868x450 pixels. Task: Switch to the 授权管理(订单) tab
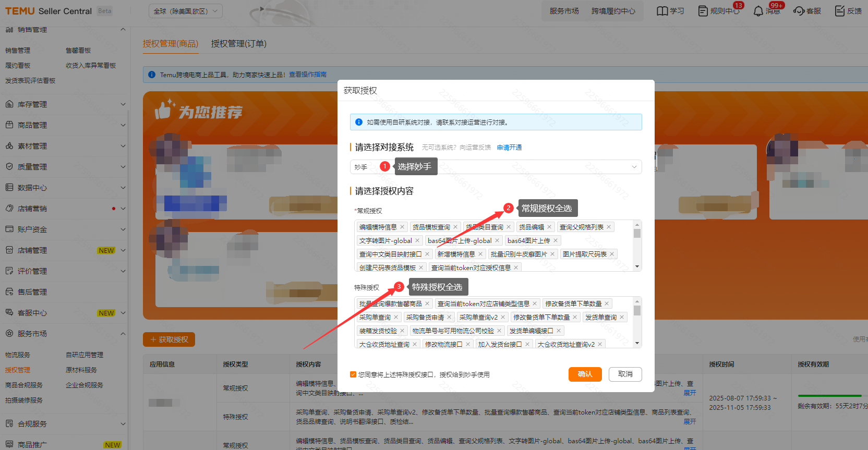[238, 44]
